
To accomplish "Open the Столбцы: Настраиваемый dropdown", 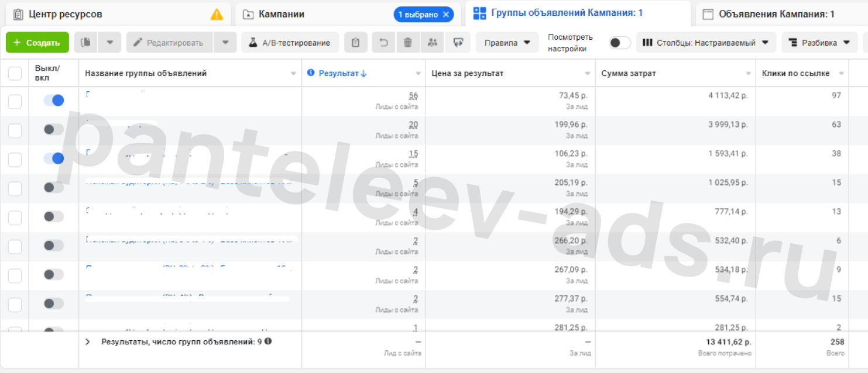I will pos(706,42).
